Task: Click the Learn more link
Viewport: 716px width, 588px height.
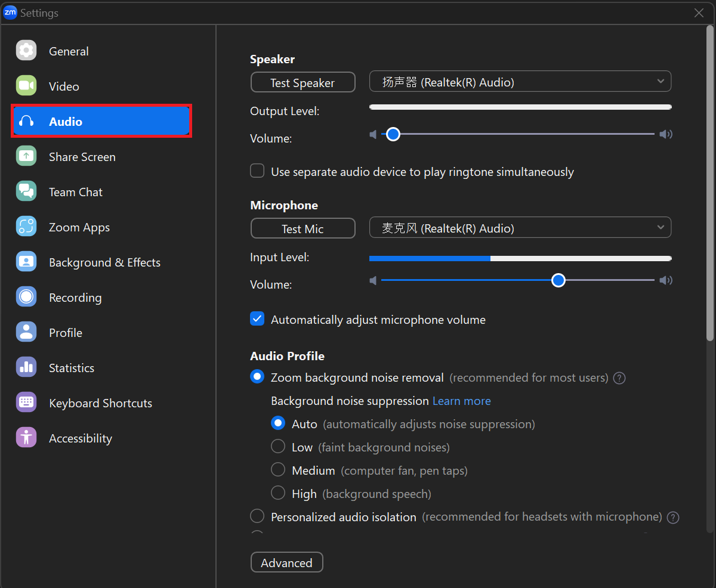Action: [462, 401]
